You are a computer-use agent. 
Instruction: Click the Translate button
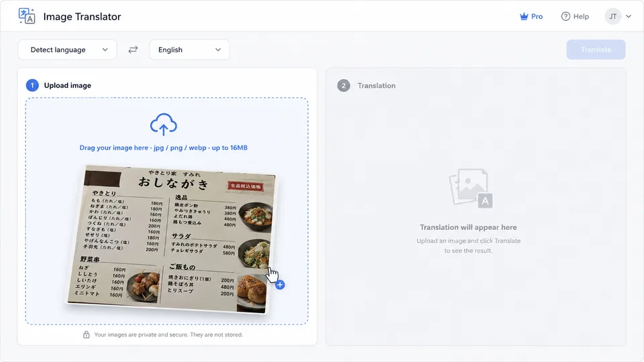tap(596, 50)
